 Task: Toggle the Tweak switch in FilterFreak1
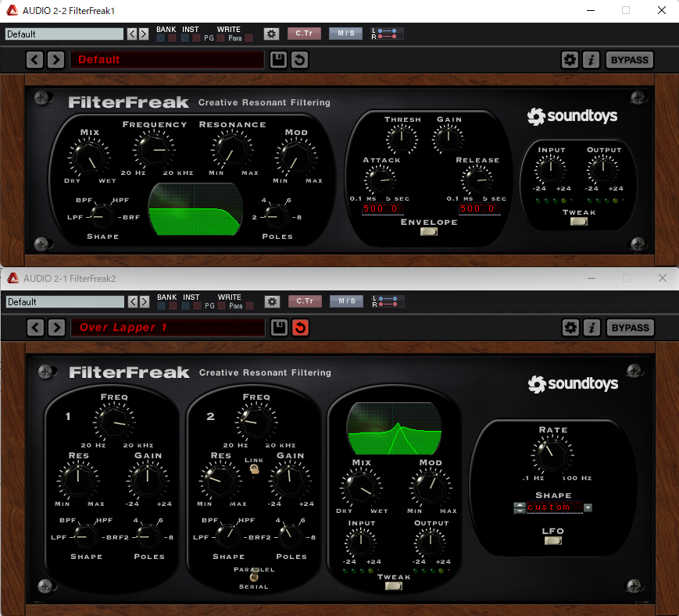click(x=578, y=222)
